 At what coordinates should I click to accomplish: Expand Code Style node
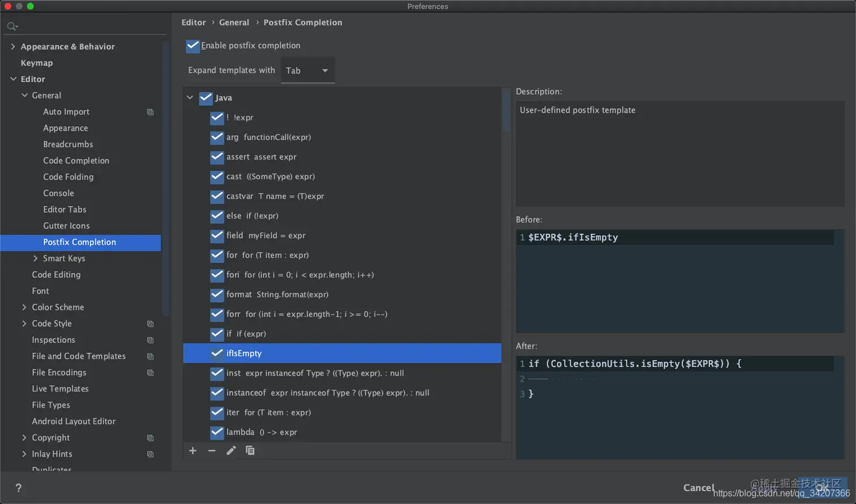coord(24,324)
